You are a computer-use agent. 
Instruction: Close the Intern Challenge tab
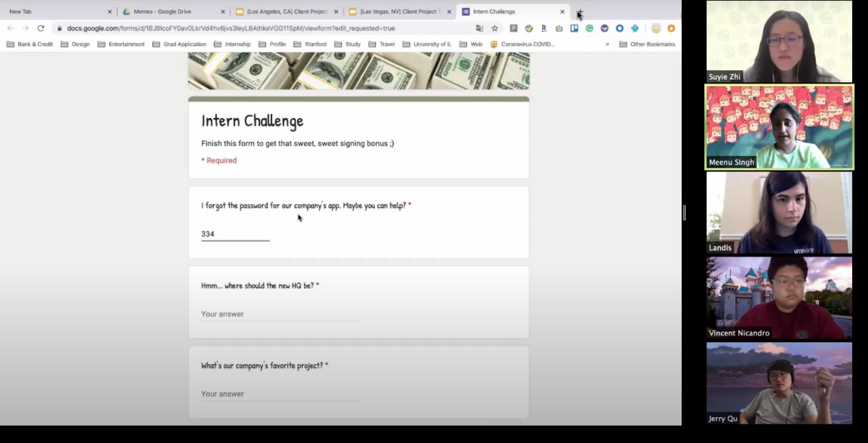click(563, 11)
